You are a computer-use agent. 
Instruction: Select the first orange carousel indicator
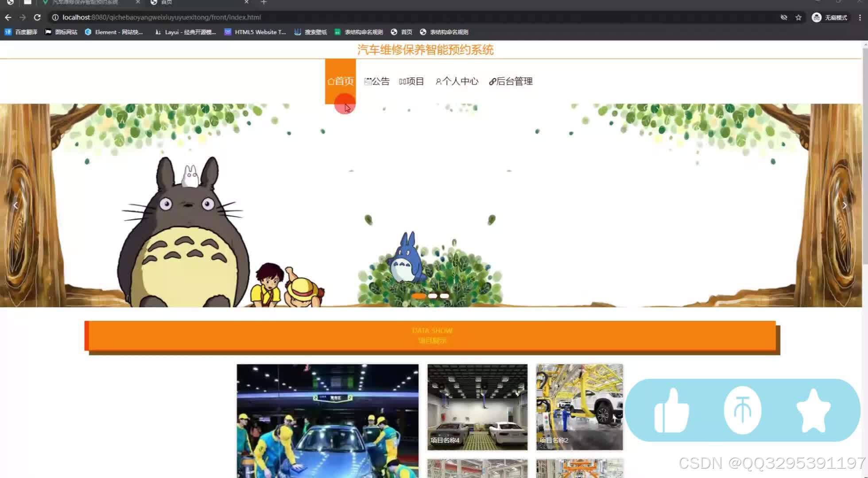[418, 296]
